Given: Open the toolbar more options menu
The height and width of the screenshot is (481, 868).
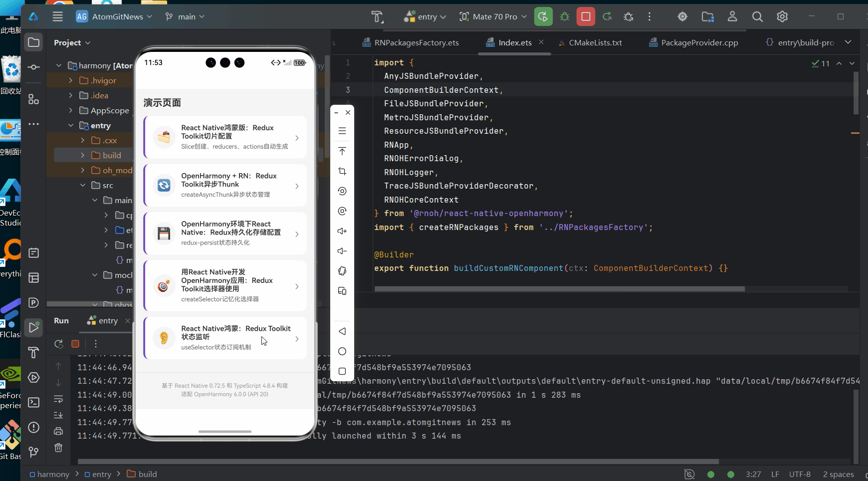Looking at the screenshot, I should pyautogui.click(x=650, y=16).
